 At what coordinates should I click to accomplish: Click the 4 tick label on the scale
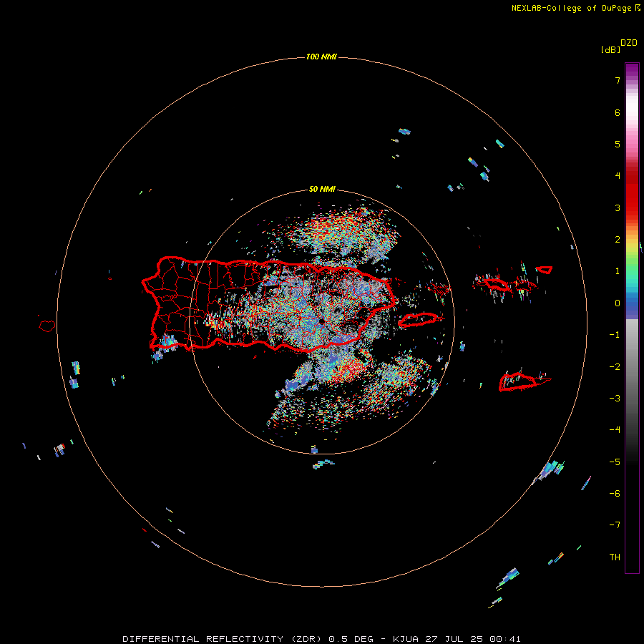(x=618, y=176)
